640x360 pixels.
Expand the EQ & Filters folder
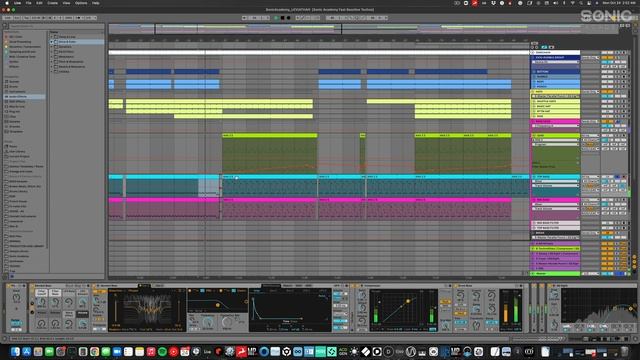(x=52, y=52)
